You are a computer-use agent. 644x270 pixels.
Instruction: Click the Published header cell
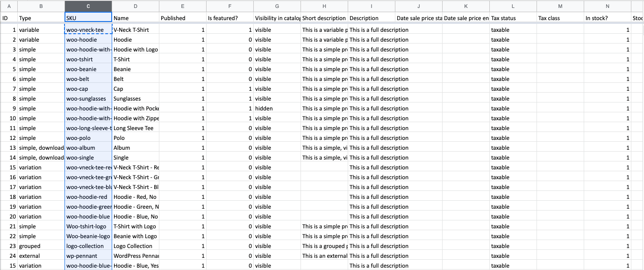(x=183, y=18)
